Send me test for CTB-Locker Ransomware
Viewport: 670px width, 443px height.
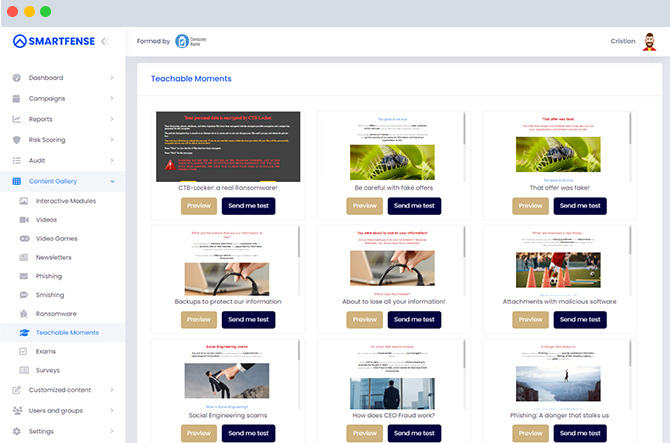[248, 206]
